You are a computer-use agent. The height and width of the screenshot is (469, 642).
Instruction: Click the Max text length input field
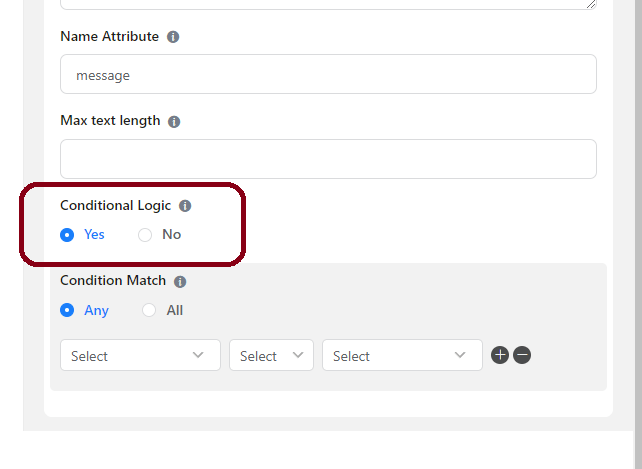tap(328, 159)
